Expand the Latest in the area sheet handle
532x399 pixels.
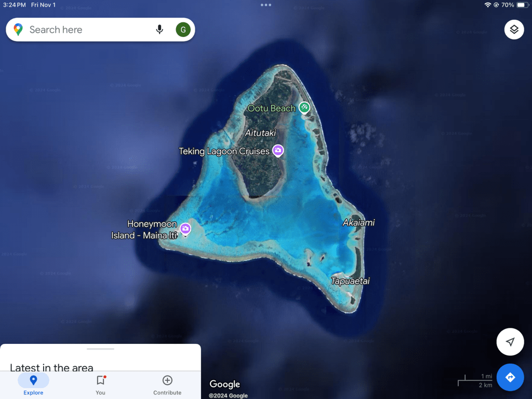click(100, 349)
